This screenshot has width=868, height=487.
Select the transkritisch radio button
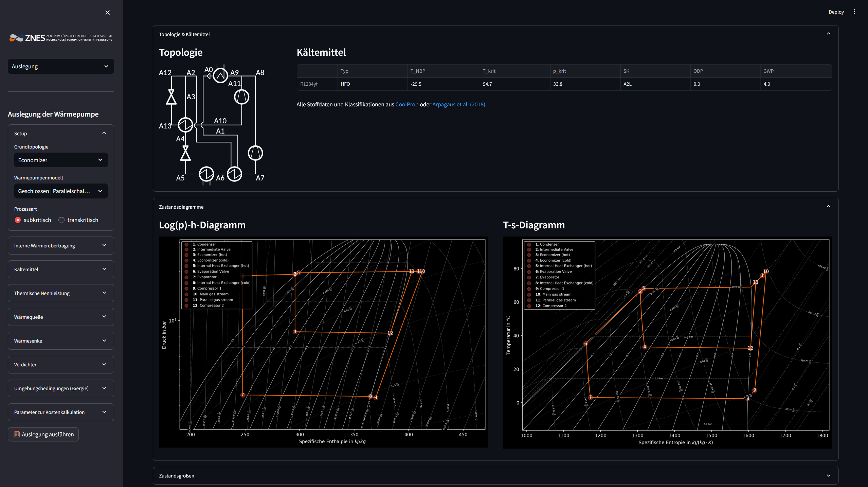click(61, 220)
